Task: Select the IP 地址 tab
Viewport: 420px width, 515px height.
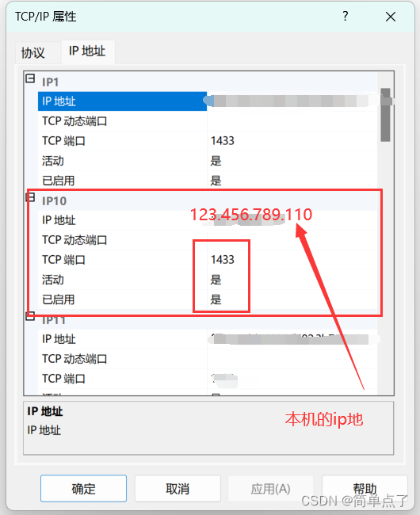Action: pos(87,51)
